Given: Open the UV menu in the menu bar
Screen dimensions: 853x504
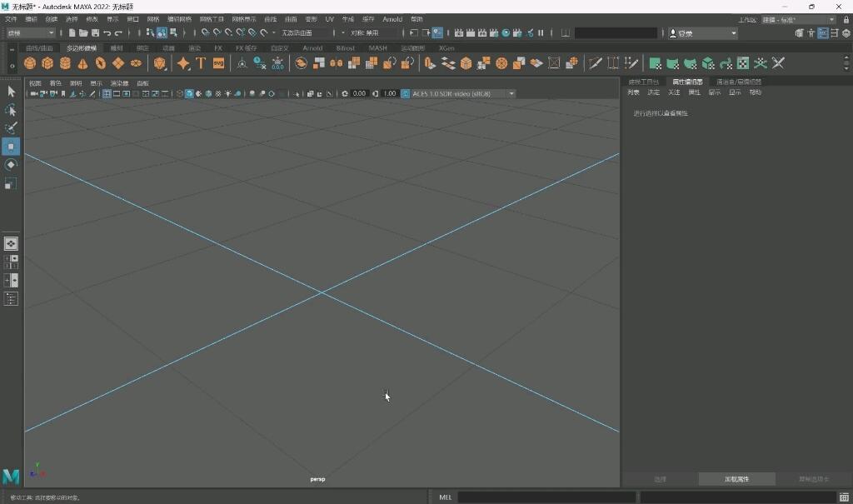Looking at the screenshot, I should 329,19.
